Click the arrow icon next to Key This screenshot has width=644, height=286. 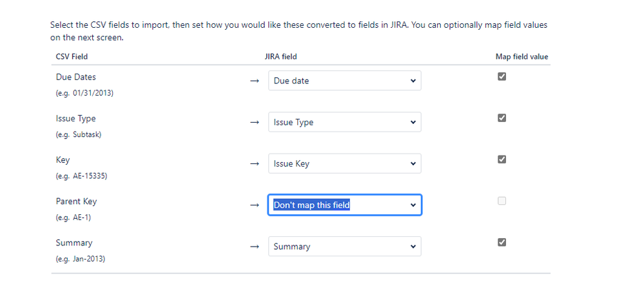tap(255, 163)
